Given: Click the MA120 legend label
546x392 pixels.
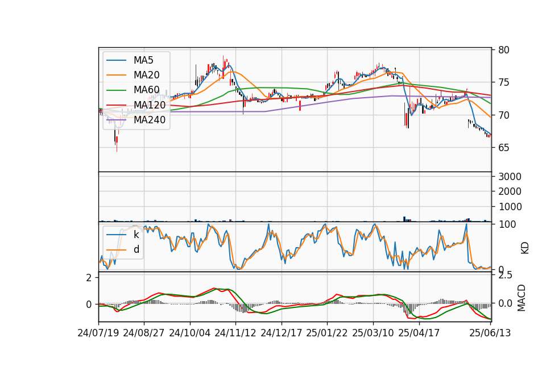Looking at the screenshot, I should pyautogui.click(x=150, y=105).
